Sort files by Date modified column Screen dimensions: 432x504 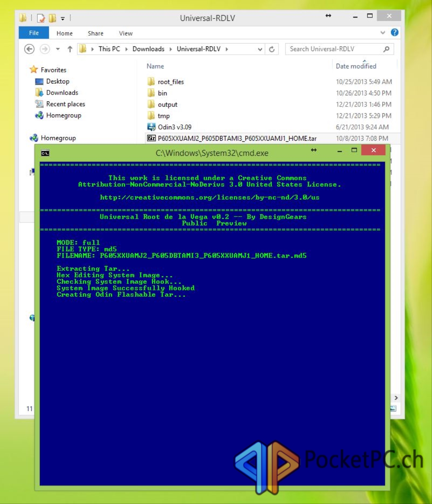[x=356, y=66]
